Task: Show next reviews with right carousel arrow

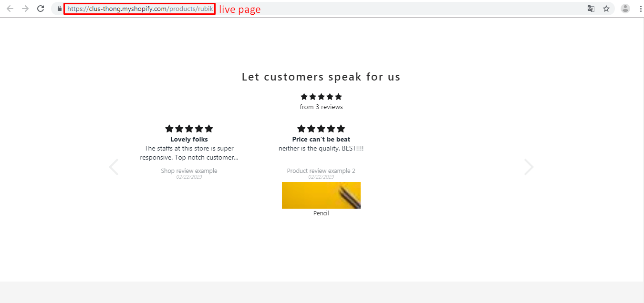Action: coord(529,167)
